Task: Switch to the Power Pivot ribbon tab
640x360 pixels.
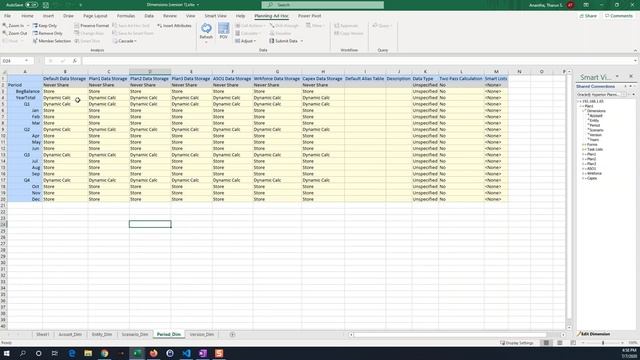Action: [x=309, y=16]
